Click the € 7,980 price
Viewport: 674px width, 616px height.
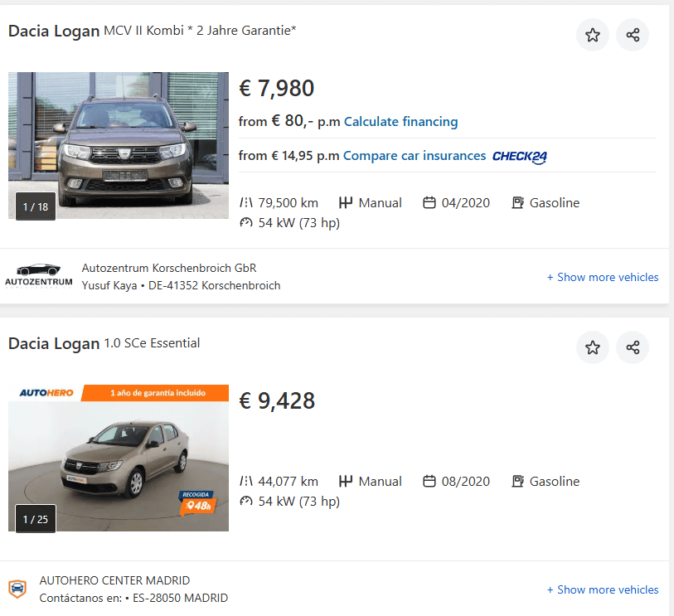point(277,89)
